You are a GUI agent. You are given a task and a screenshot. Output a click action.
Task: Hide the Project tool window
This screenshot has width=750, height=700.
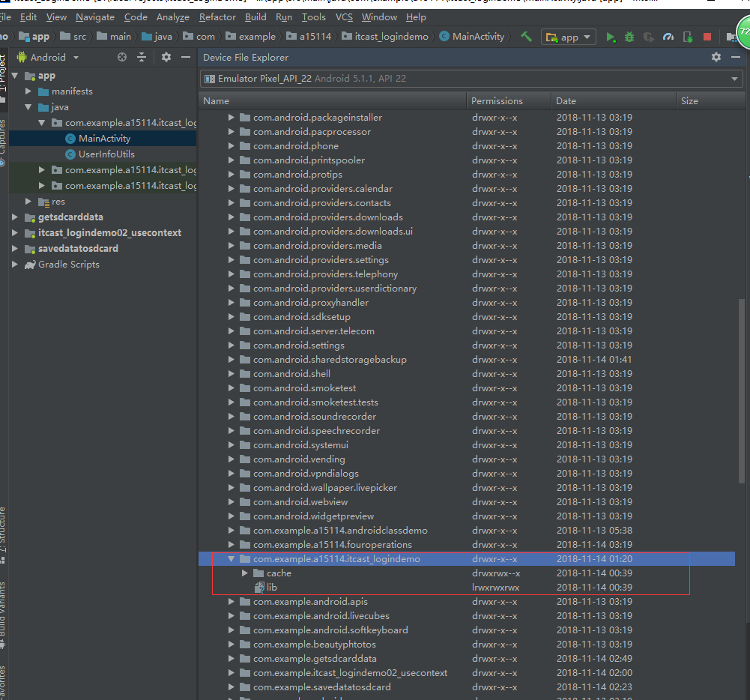click(186, 57)
